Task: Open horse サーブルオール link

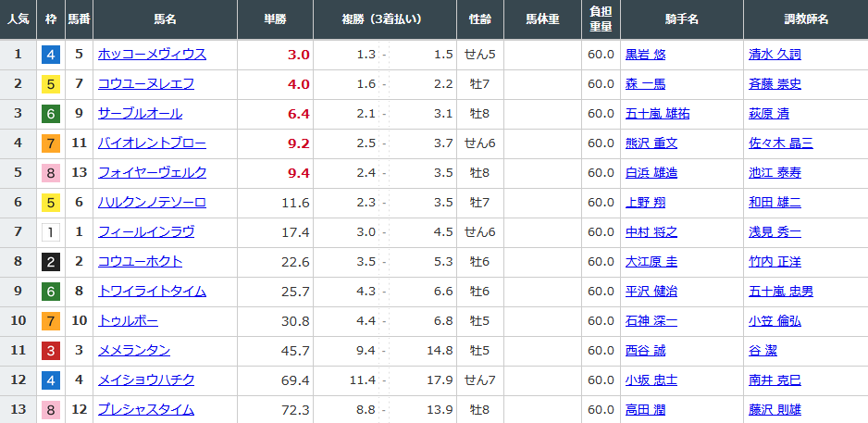Action: 140,114
